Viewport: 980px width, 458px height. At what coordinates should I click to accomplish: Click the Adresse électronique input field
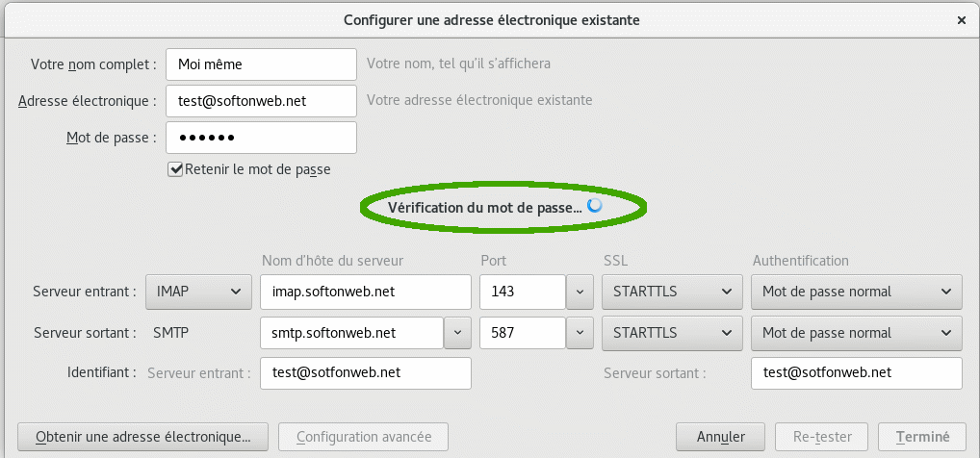[261, 100]
